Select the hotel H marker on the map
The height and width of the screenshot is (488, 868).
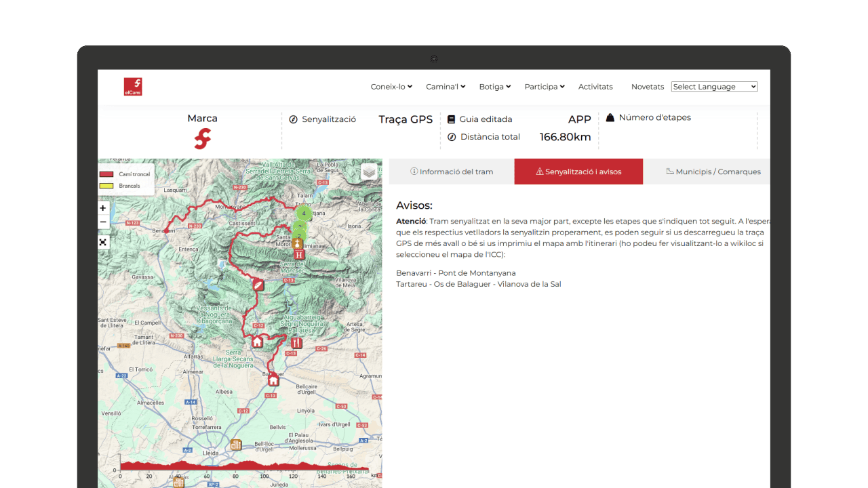coord(299,255)
